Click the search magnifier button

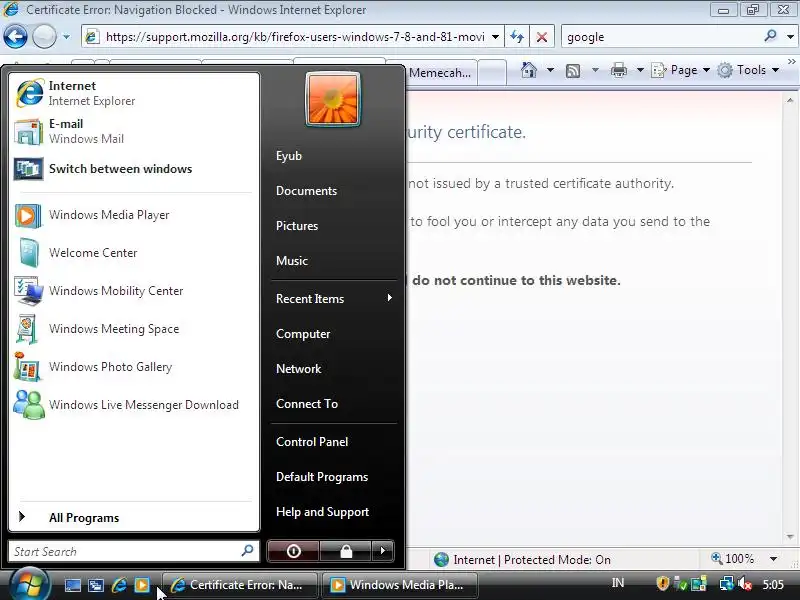[770, 36]
